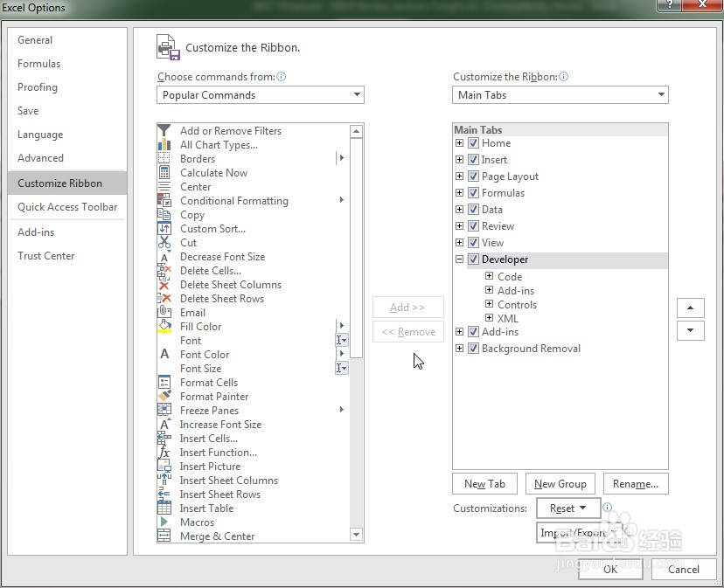Image resolution: width=724 pixels, height=588 pixels.
Task: Click the Add or Remove Filters funnel icon
Action: click(x=164, y=130)
